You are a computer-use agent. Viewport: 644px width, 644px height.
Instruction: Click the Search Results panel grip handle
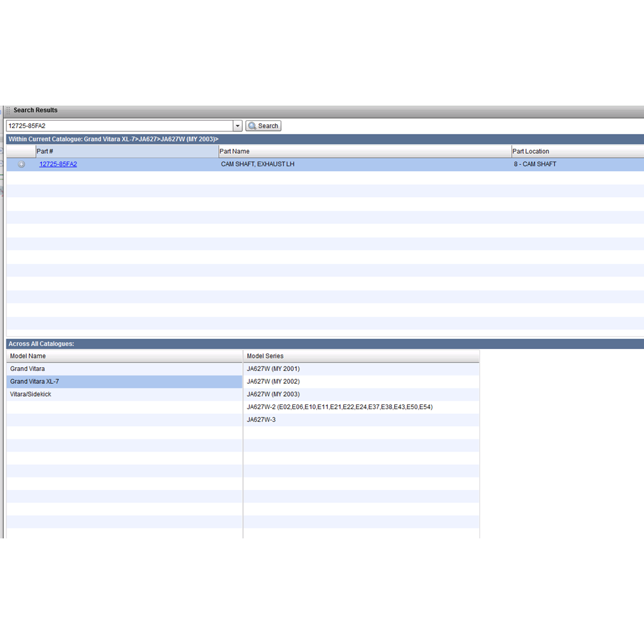click(8, 111)
